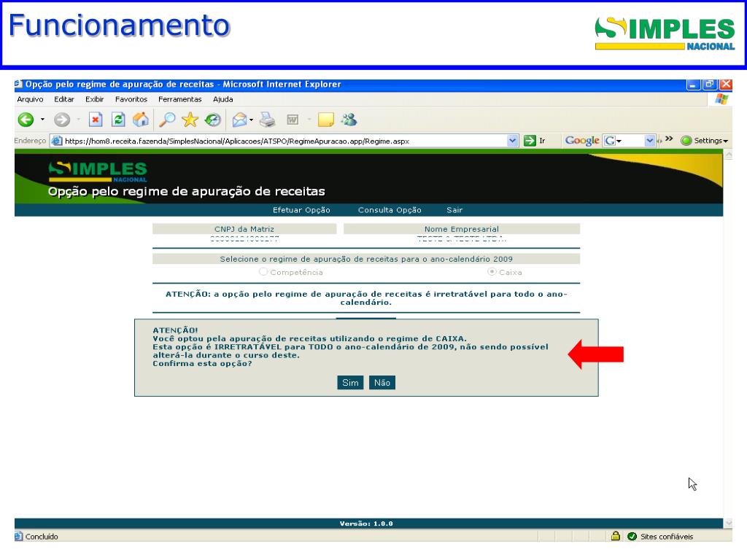
Task: Click the Concluído status bar text
Action: point(42,536)
